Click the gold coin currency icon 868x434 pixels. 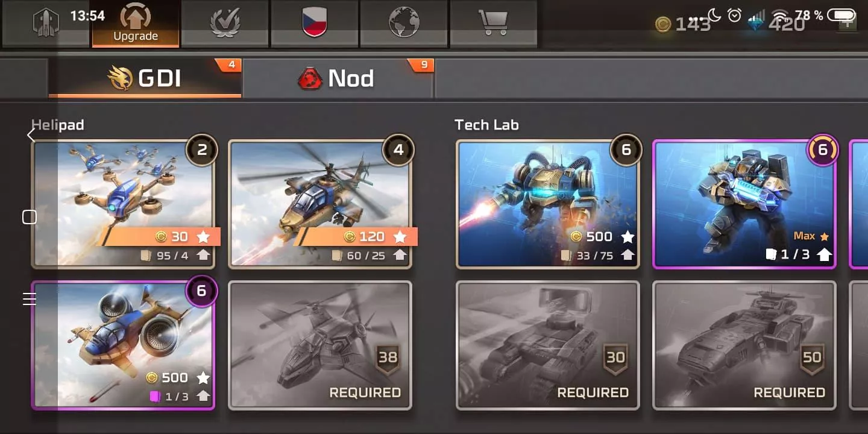pos(663,25)
